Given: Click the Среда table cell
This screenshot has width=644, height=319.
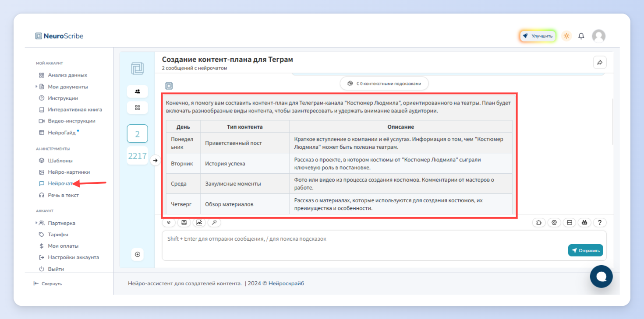Looking at the screenshot, I should tap(183, 184).
